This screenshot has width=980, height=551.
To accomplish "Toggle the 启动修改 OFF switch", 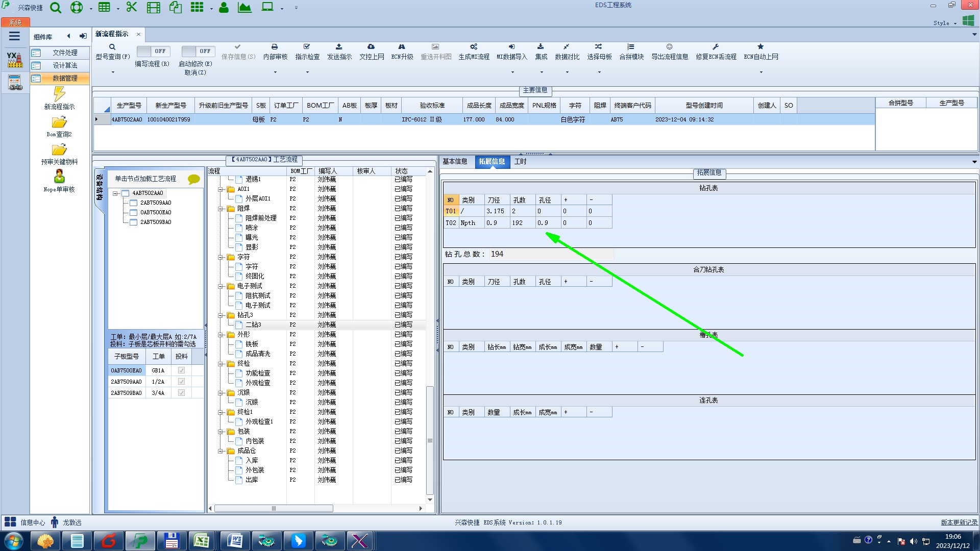I will 197,52.
